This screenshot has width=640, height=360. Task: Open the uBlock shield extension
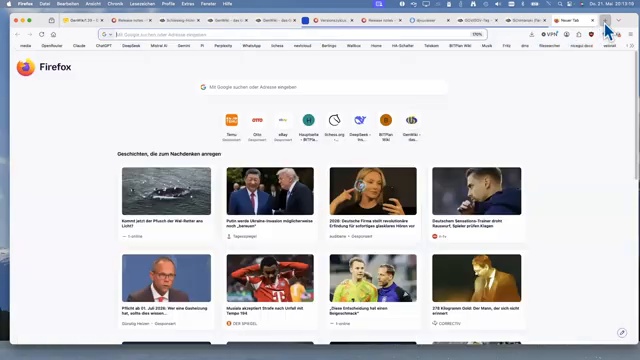[591, 35]
